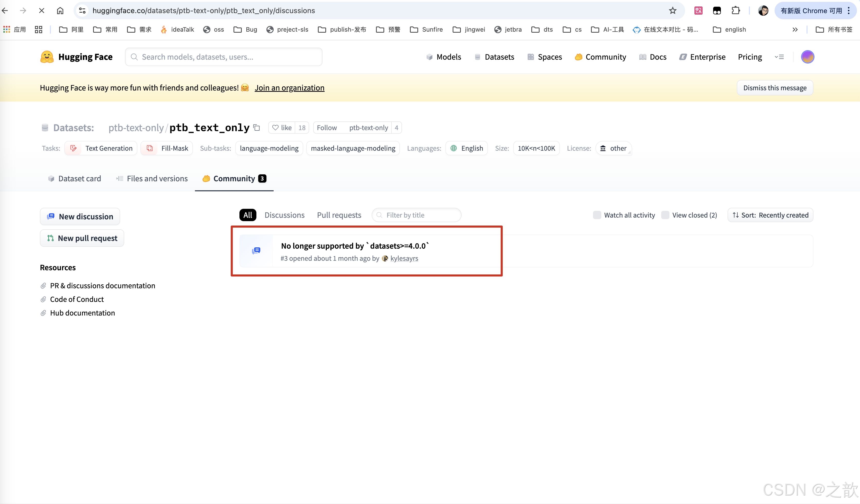Open the preject-sls bookmark

tap(287, 29)
